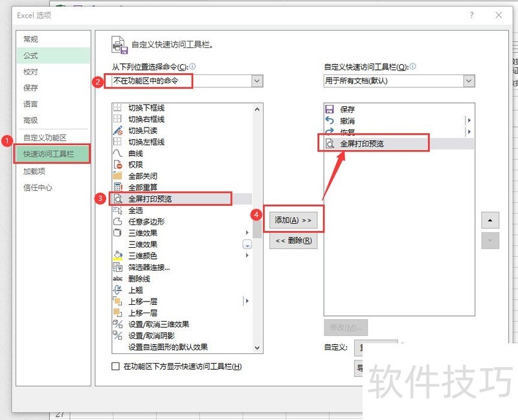Open the 公式 options section
This screenshot has height=420, width=518.
click(28, 56)
